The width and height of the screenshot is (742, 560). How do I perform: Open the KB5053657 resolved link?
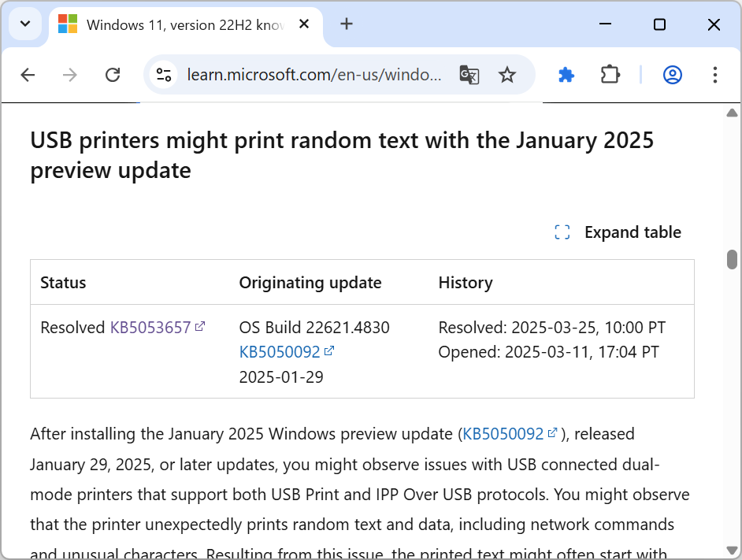coord(150,328)
